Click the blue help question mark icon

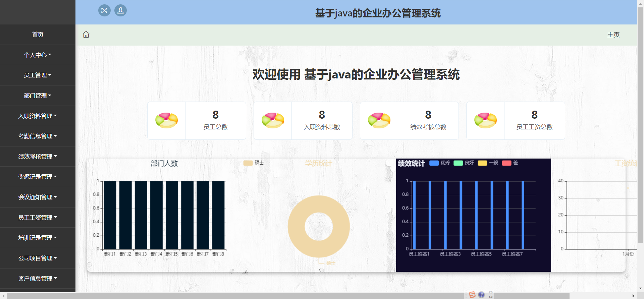481,295
